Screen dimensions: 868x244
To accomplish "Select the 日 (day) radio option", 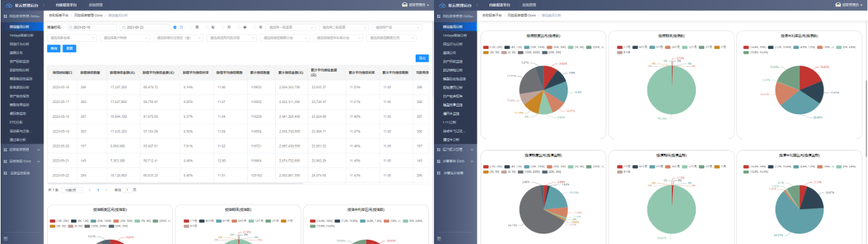I will [x=175, y=28].
